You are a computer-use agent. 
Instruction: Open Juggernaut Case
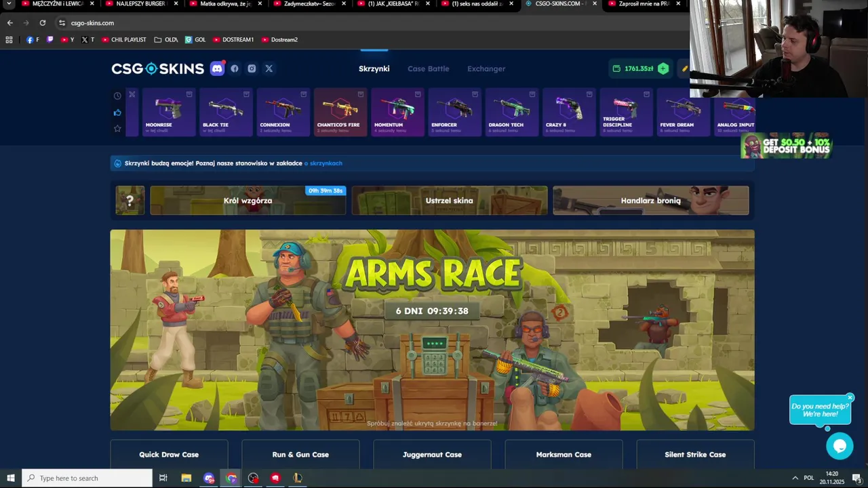point(432,454)
